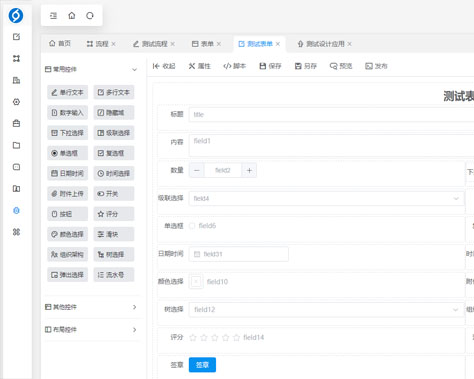
Task: Open the book icon in left sidebar
Action: [x=16, y=189]
